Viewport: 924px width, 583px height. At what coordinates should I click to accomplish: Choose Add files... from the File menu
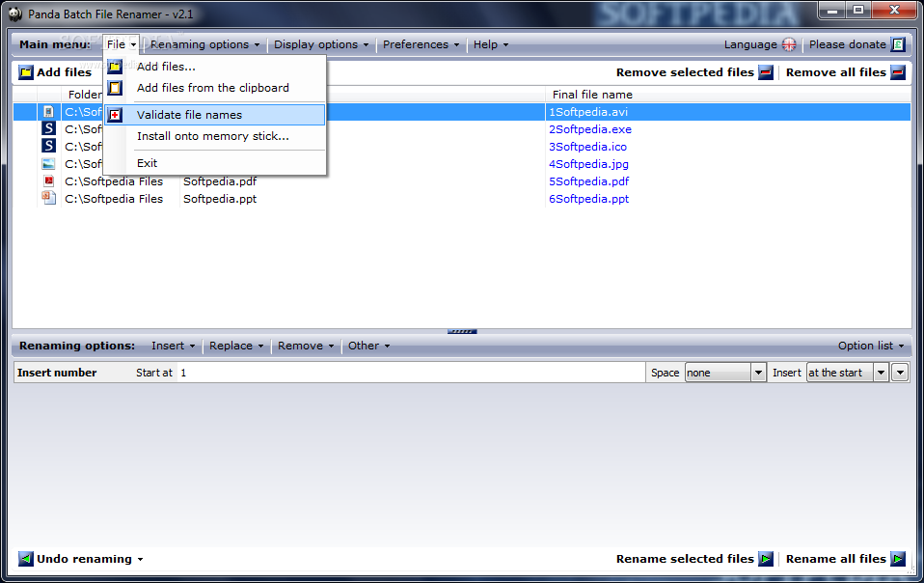215,67
